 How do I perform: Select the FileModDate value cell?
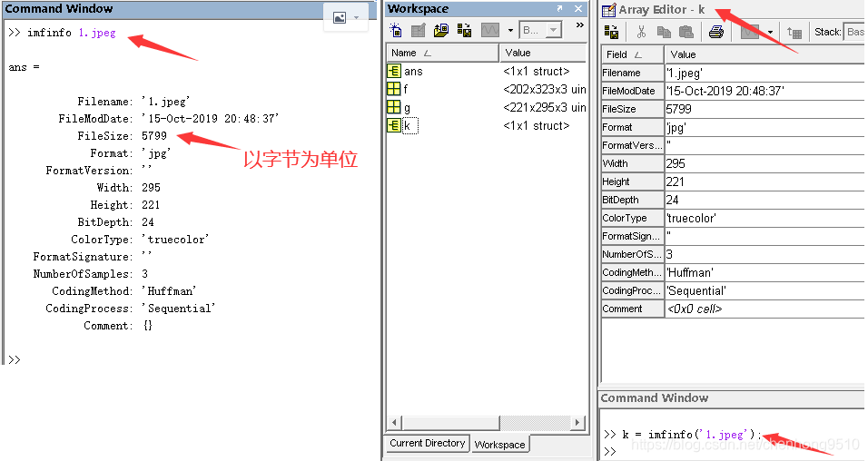(x=764, y=91)
